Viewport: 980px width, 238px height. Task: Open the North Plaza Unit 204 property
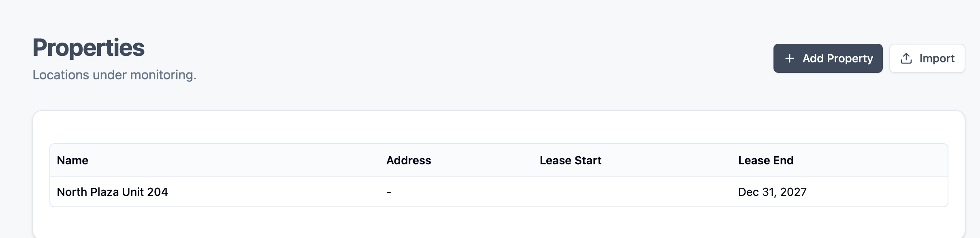click(x=113, y=192)
